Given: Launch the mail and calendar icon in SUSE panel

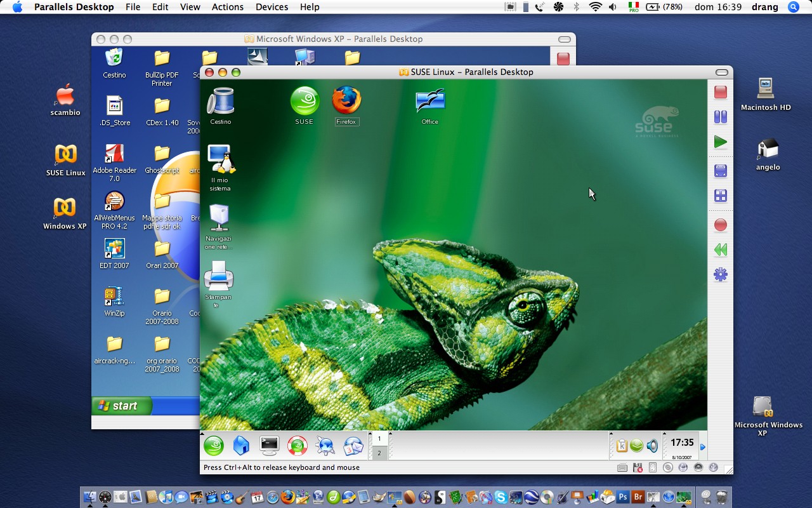Looking at the screenshot, I should coord(353,446).
